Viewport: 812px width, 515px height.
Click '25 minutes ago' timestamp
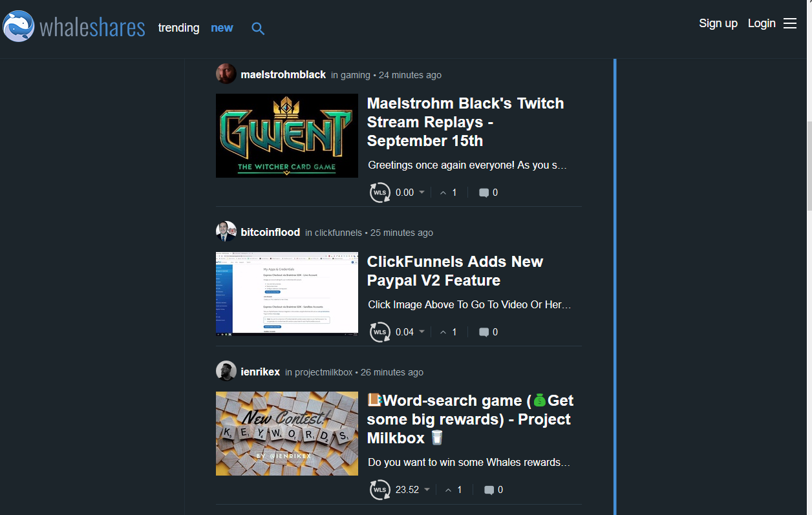click(x=401, y=233)
